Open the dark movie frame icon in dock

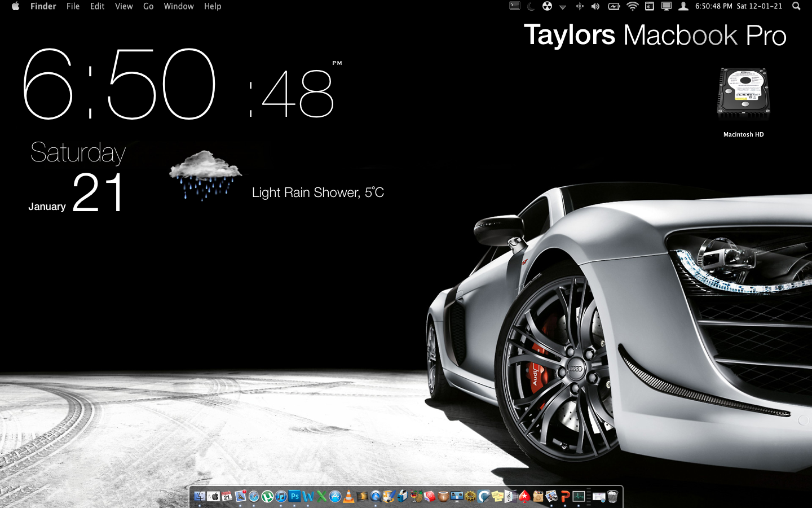pos(362,496)
